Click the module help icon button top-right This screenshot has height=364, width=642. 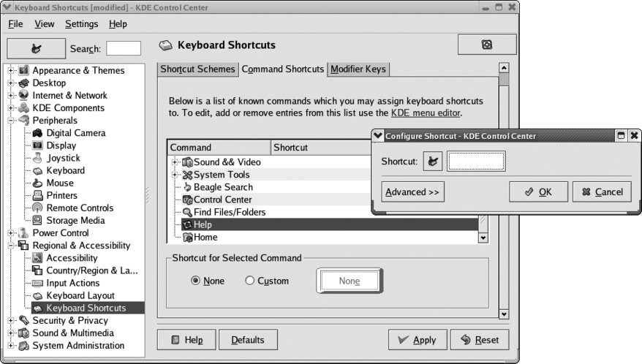pyautogui.click(x=487, y=44)
